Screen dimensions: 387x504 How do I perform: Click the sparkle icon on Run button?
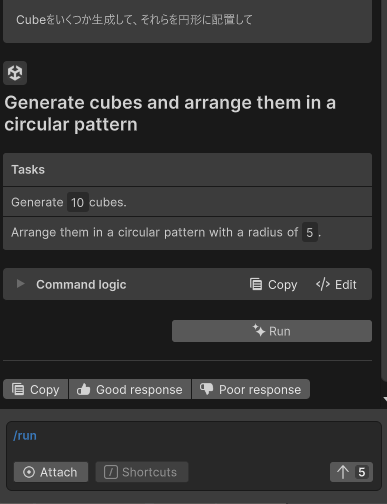click(259, 330)
